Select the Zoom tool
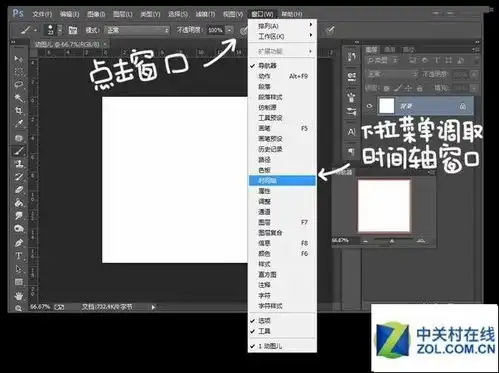Screen dimensions: 499x373 (18, 308)
